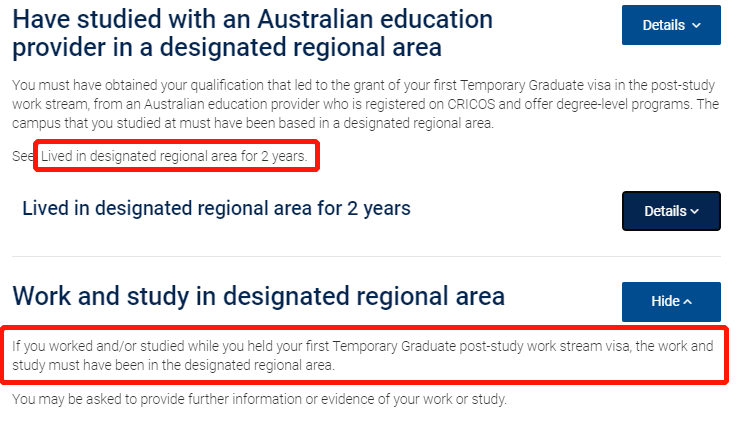This screenshot has height=424, width=746.
Task: Click the 'Work and study in designated regional area' heading
Action: point(258,296)
